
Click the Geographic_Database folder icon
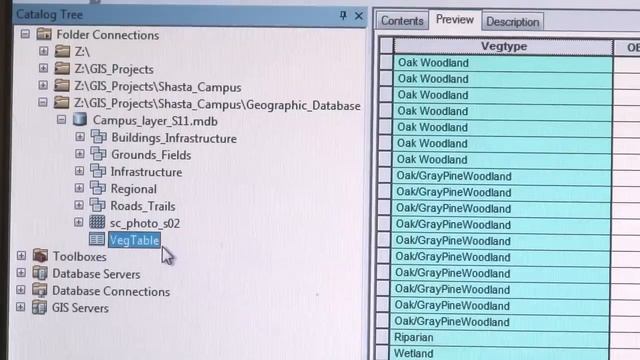click(61, 102)
